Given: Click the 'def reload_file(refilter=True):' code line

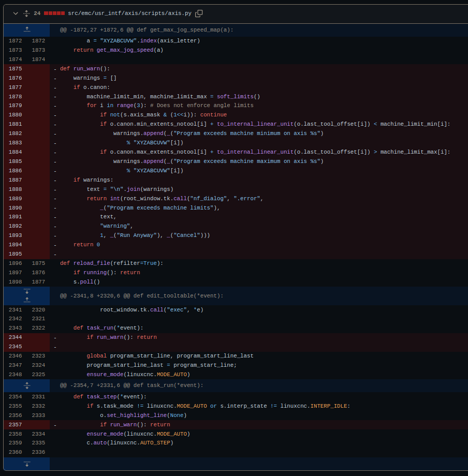Looking at the screenshot, I should [x=111, y=263].
